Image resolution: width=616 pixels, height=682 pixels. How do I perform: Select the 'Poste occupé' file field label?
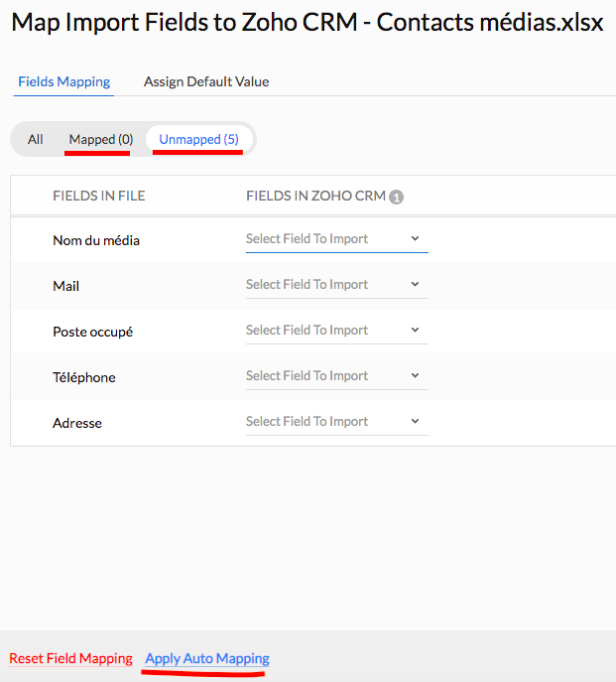92,332
